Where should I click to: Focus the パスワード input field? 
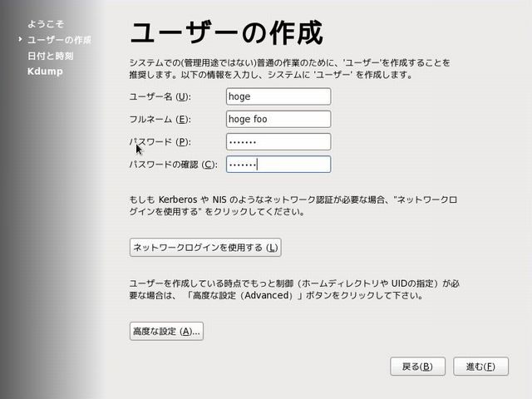278,142
